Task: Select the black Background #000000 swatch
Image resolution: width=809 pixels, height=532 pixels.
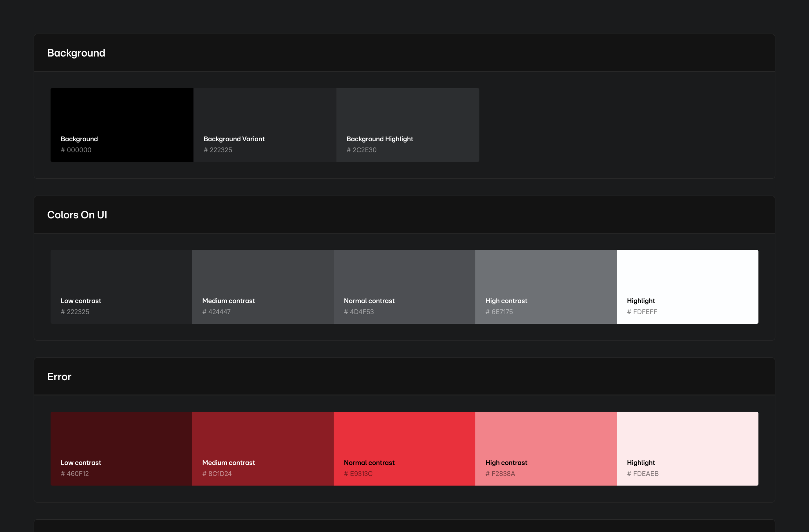Action: click(122, 125)
